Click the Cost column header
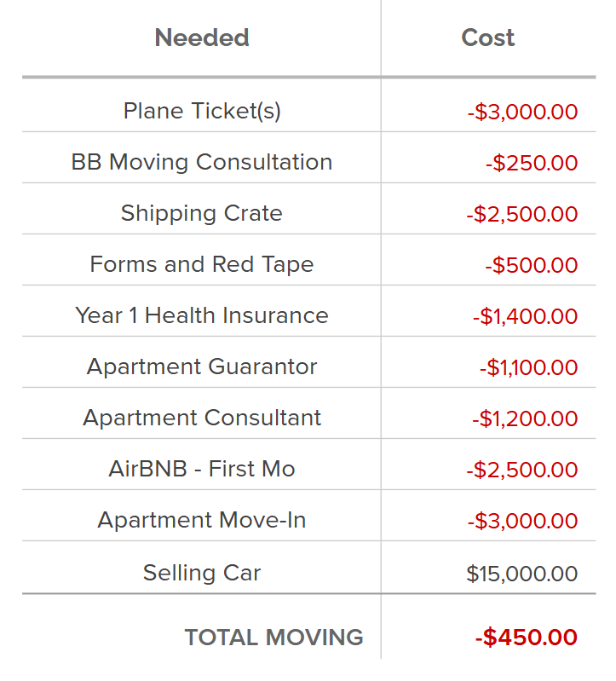Viewport: 616px width, 681px height. (x=488, y=38)
